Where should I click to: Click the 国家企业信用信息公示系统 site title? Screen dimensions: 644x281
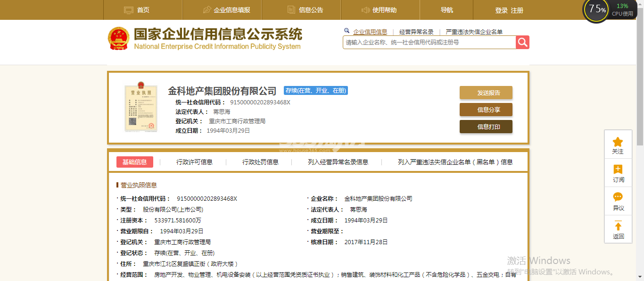(218, 34)
